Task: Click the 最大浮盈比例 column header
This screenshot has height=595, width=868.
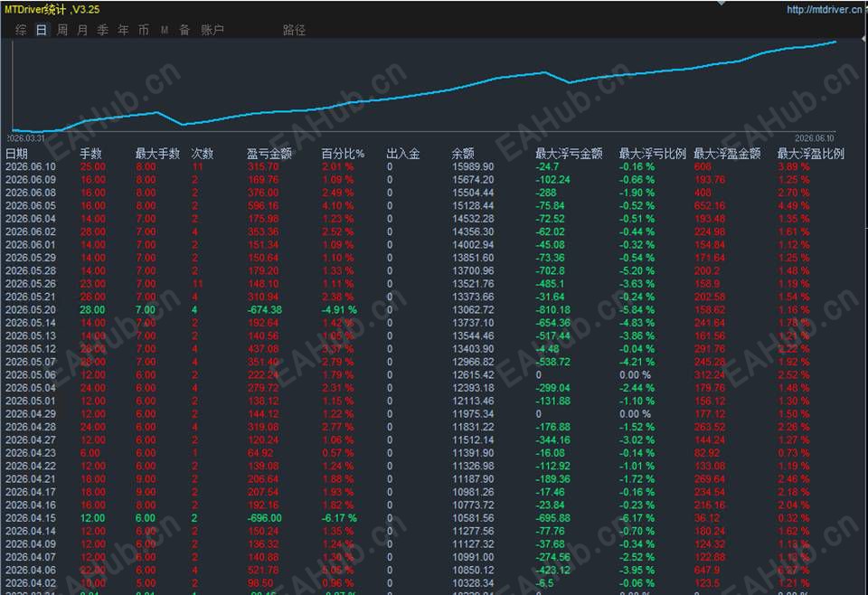Action: [x=811, y=154]
